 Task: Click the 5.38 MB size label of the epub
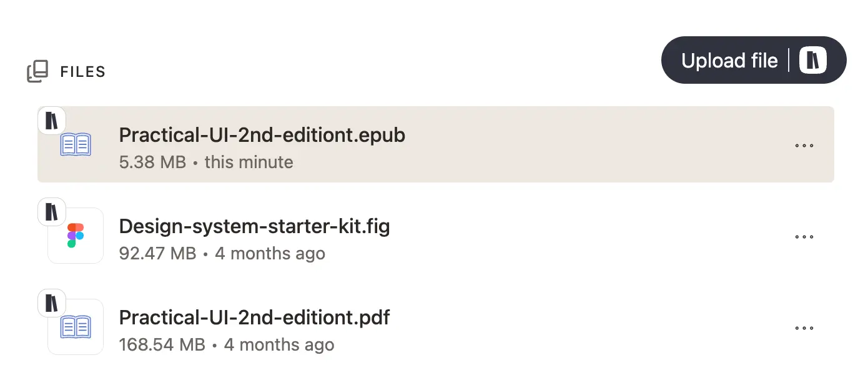coord(152,162)
